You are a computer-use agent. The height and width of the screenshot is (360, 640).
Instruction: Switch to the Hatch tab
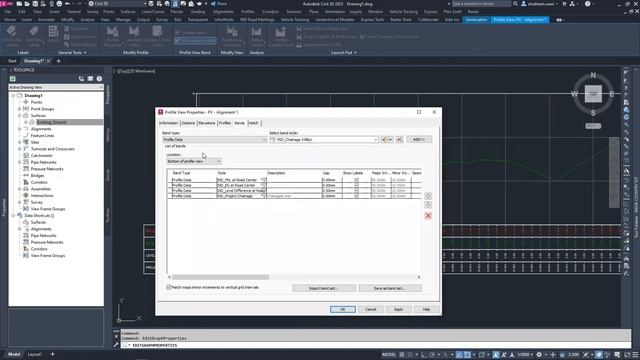(x=253, y=123)
